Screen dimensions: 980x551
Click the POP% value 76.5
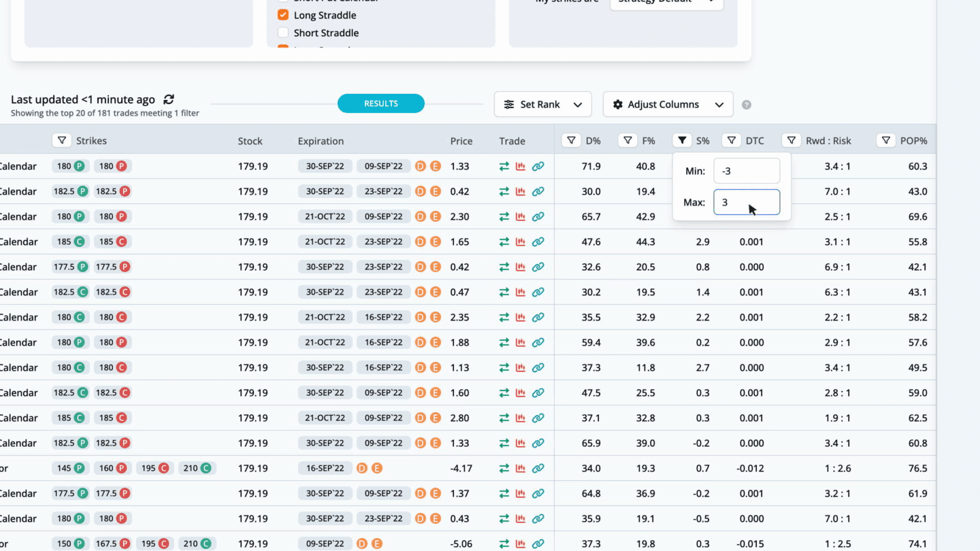[917, 469]
